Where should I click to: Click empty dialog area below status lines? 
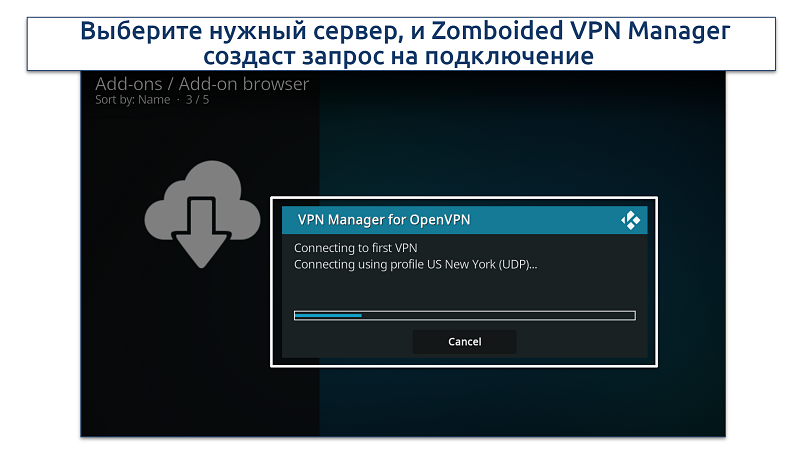(x=464, y=291)
